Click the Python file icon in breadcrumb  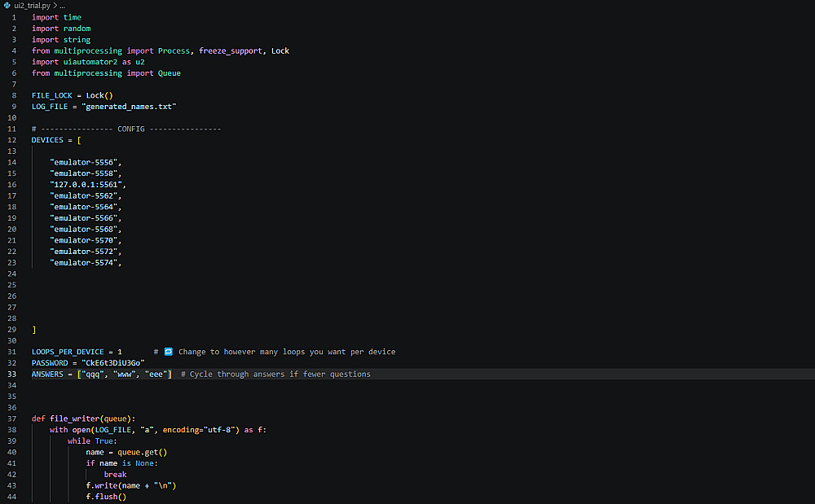[x=7, y=6]
